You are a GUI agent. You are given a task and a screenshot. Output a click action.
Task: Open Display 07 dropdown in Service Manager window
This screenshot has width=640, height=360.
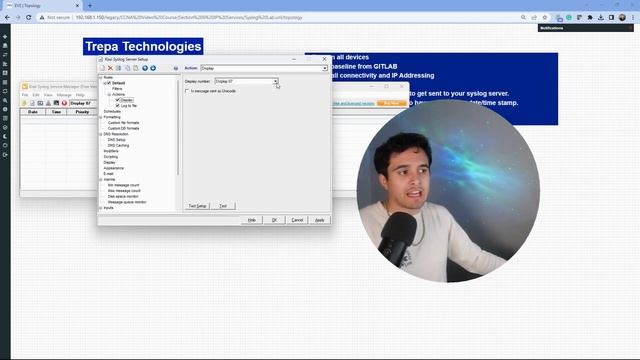tap(83, 103)
